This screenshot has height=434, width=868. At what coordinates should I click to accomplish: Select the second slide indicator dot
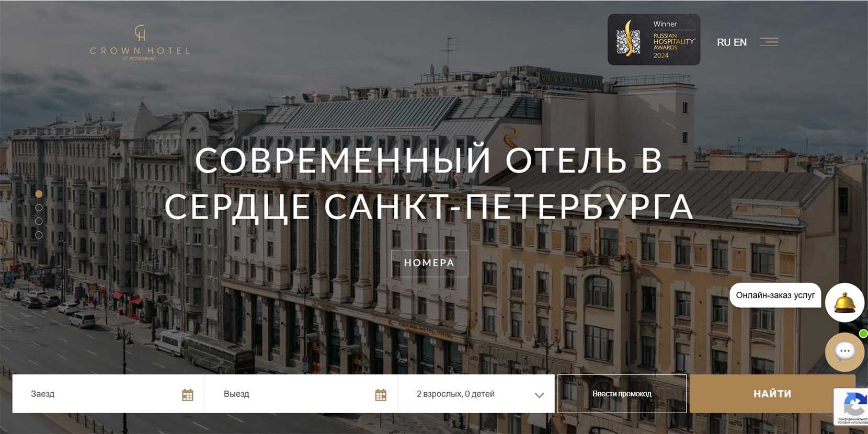coord(39,208)
